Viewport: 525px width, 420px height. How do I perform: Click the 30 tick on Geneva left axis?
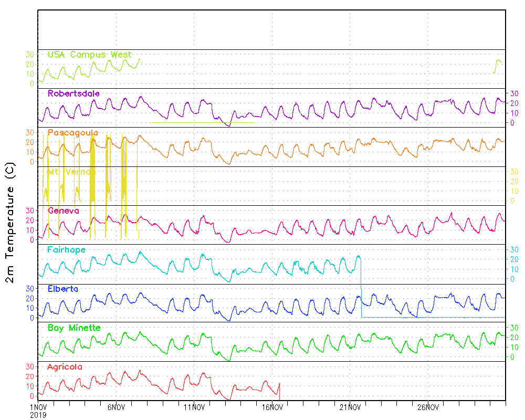pyautogui.click(x=30, y=211)
